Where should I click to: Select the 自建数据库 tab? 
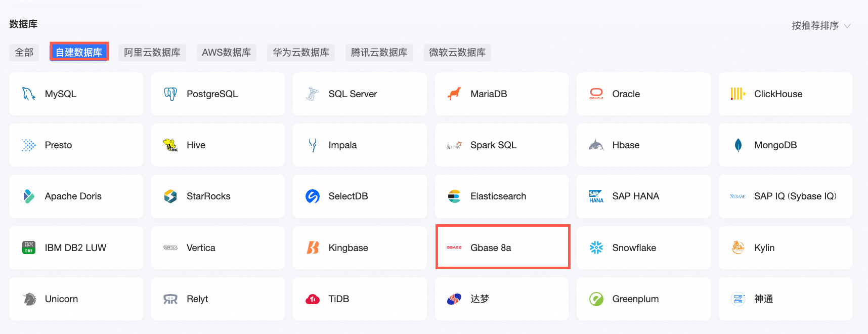pos(79,52)
